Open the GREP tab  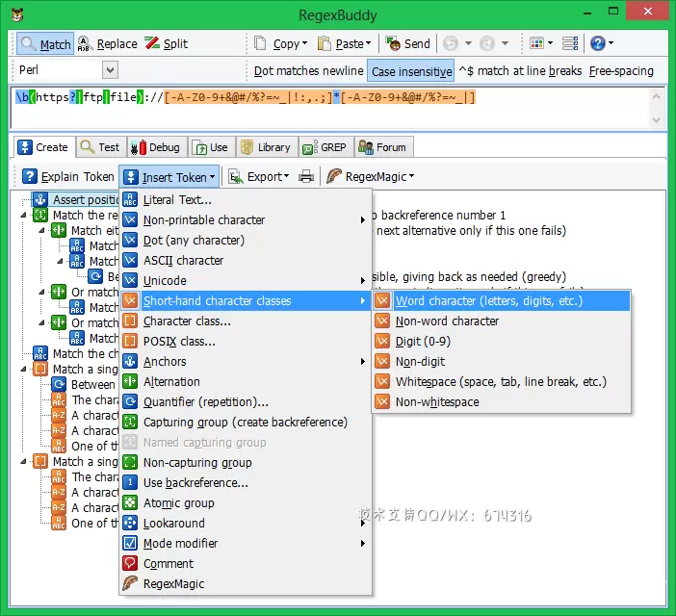coord(325,147)
